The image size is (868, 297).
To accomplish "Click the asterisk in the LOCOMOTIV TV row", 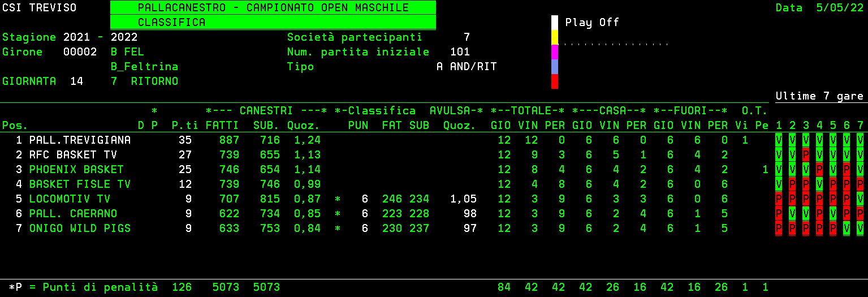I will [338, 199].
